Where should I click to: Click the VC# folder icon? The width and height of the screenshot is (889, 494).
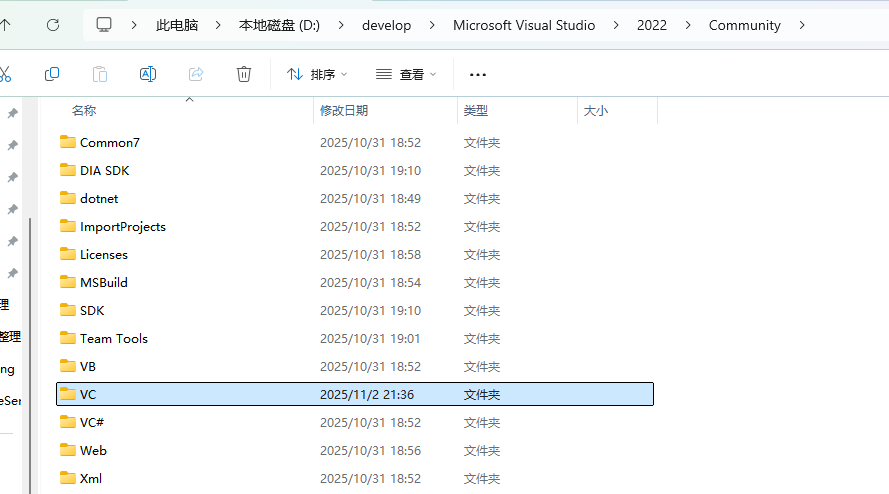point(67,422)
